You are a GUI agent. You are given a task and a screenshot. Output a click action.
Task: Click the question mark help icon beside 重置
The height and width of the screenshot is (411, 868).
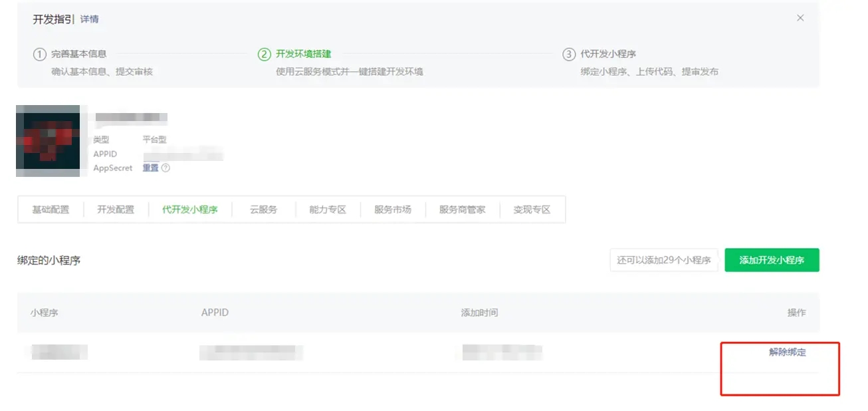pyautogui.click(x=166, y=168)
